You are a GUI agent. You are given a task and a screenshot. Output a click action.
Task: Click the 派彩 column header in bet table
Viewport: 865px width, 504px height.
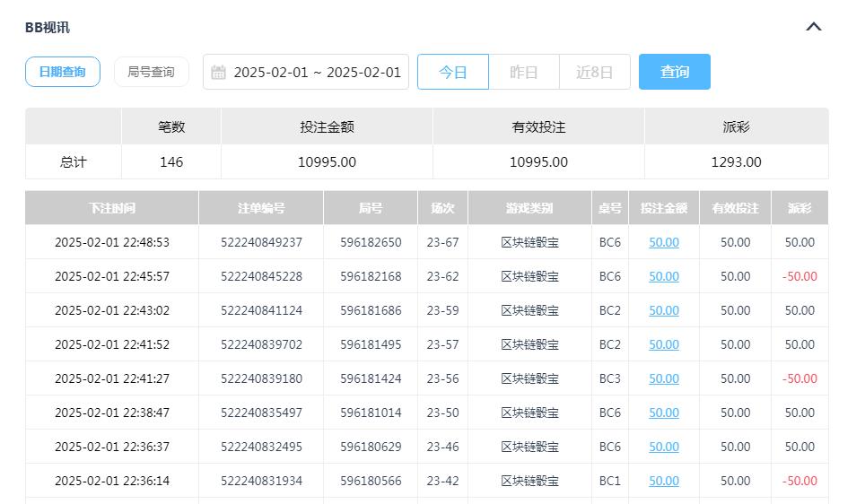coord(799,208)
